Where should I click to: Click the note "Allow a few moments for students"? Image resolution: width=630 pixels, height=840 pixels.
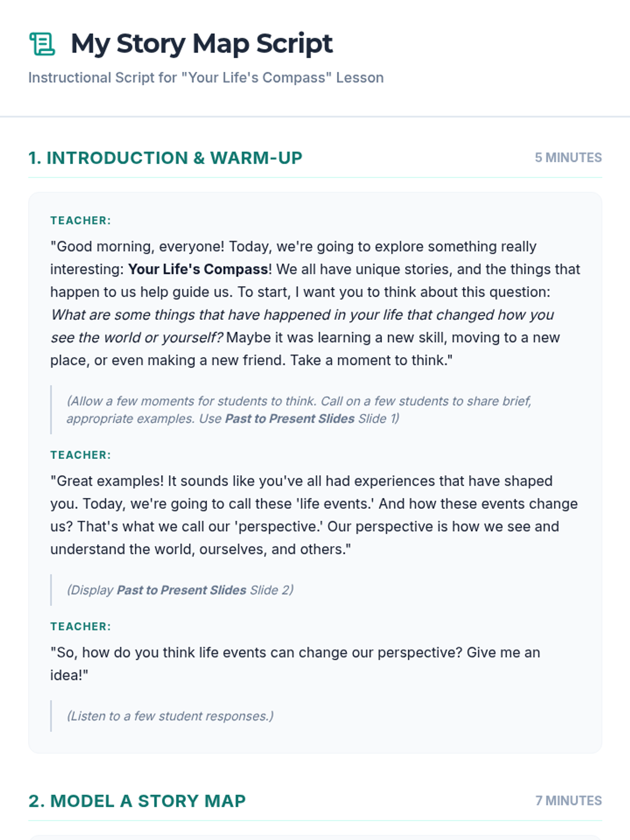[x=299, y=401]
